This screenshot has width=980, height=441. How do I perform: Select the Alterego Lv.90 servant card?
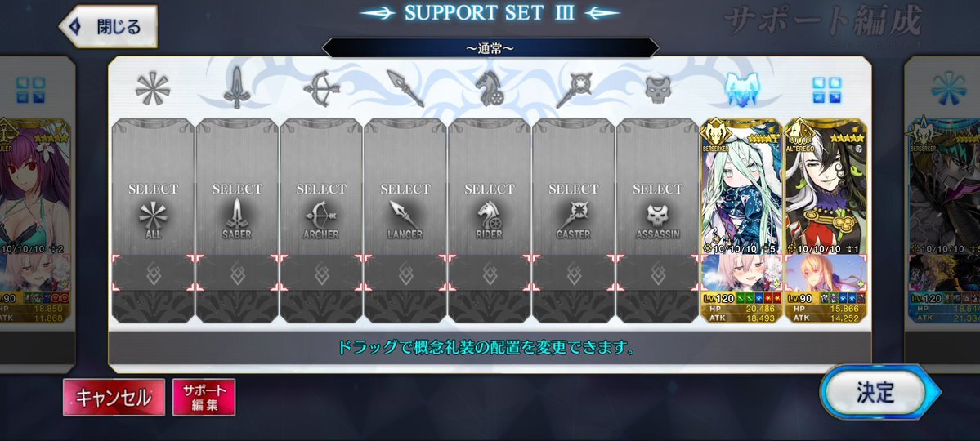click(x=826, y=220)
